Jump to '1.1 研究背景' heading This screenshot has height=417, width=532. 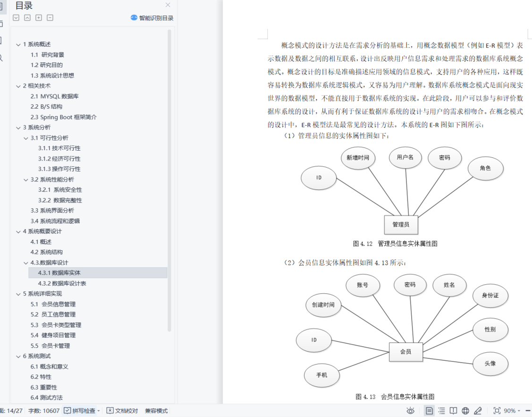pyautogui.click(x=47, y=55)
